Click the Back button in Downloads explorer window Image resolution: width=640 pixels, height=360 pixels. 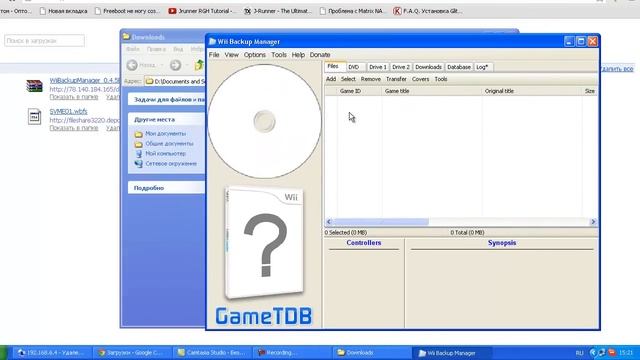click(141, 65)
